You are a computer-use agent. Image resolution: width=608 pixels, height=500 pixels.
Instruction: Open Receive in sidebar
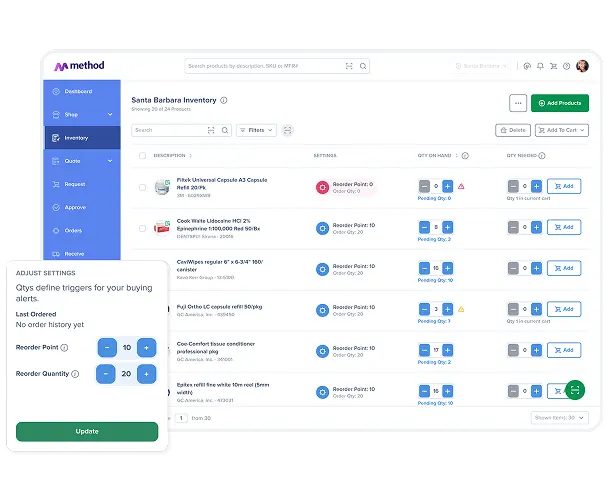click(82, 254)
